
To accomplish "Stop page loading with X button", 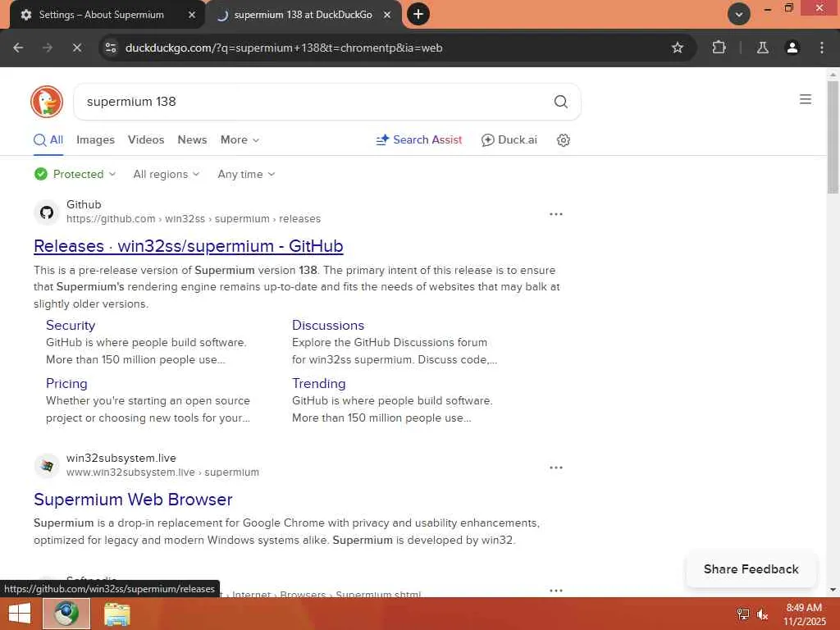I will coord(77,48).
